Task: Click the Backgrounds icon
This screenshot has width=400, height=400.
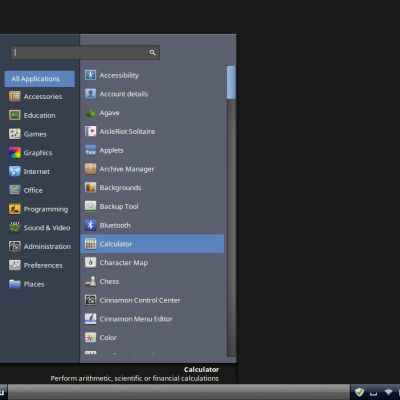Action: 90,187
